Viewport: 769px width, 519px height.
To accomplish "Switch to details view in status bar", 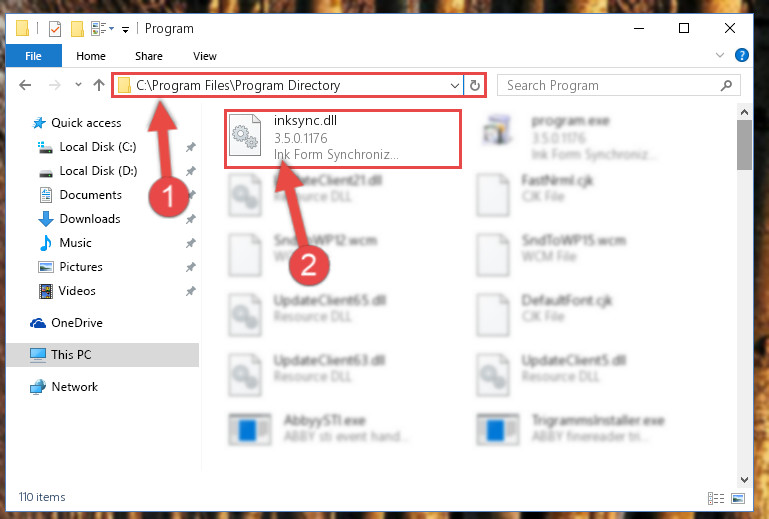I will click(716, 498).
